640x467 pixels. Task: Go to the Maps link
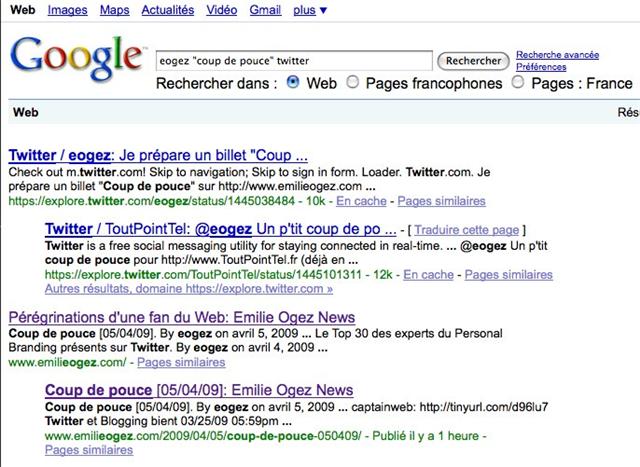[115, 10]
